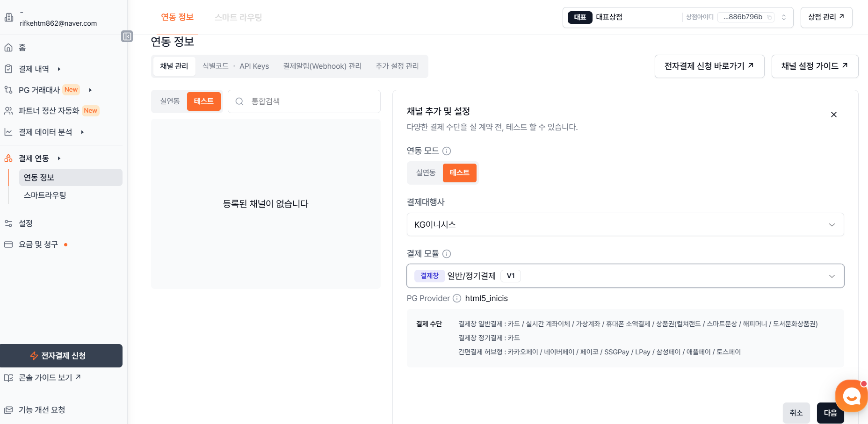
Task: Click the 요금 및 청구 card icon
Action: pos(8,244)
